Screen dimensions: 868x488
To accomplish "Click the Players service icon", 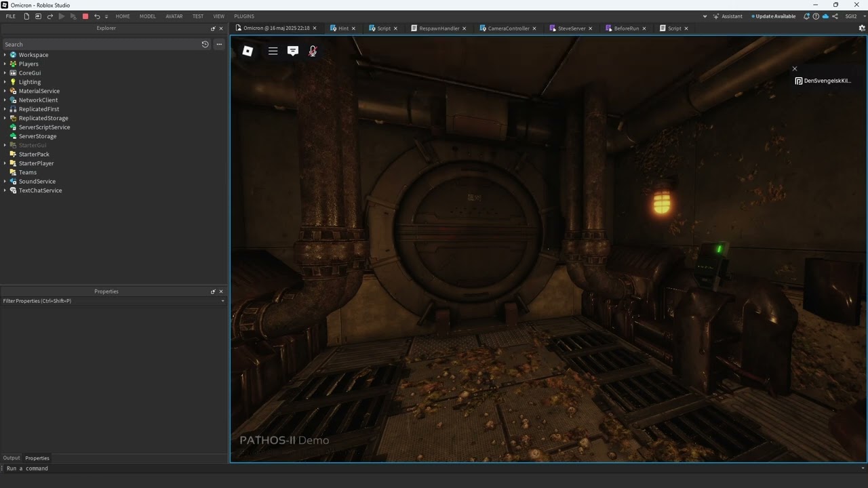I will 13,64.
